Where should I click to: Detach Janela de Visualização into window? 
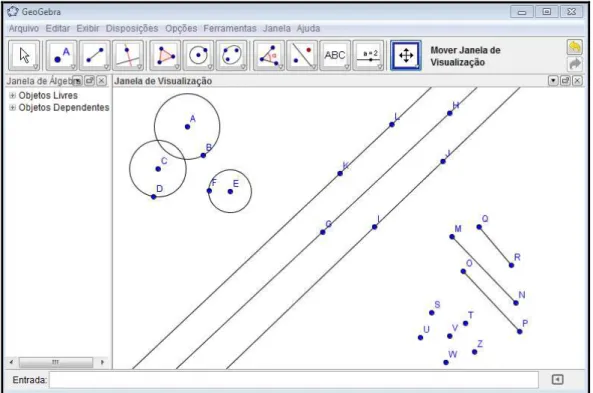point(565,81)
